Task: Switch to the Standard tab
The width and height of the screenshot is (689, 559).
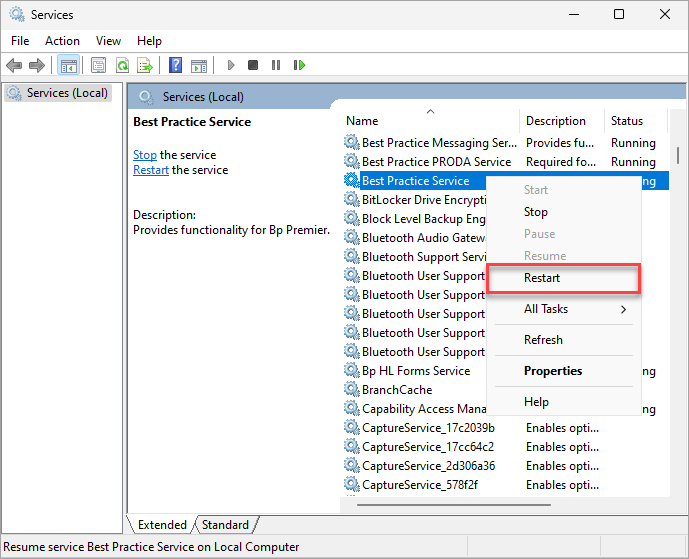Action: (225, 525)
